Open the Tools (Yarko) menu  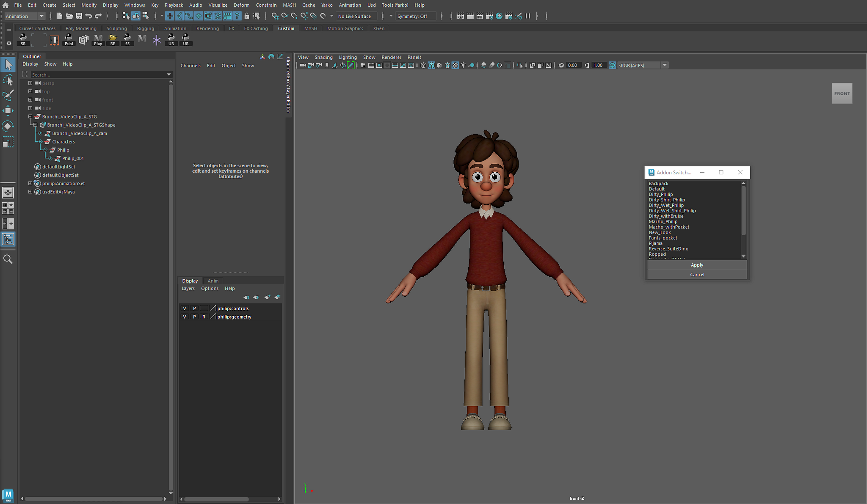point(395,5)
